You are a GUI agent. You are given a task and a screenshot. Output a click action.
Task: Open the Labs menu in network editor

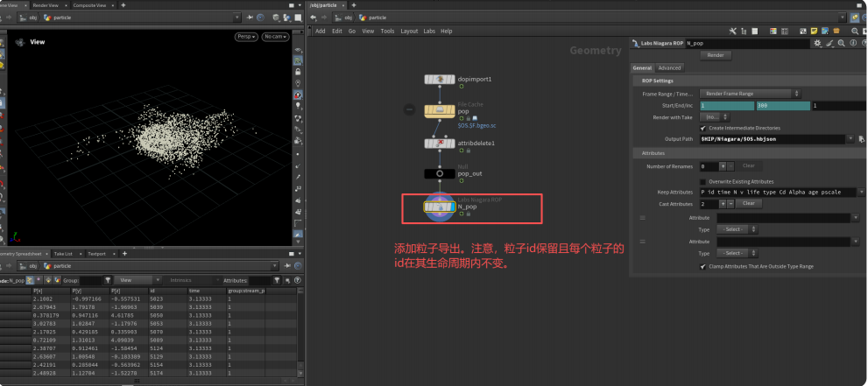pyautogui.click(x=429, y=31)
